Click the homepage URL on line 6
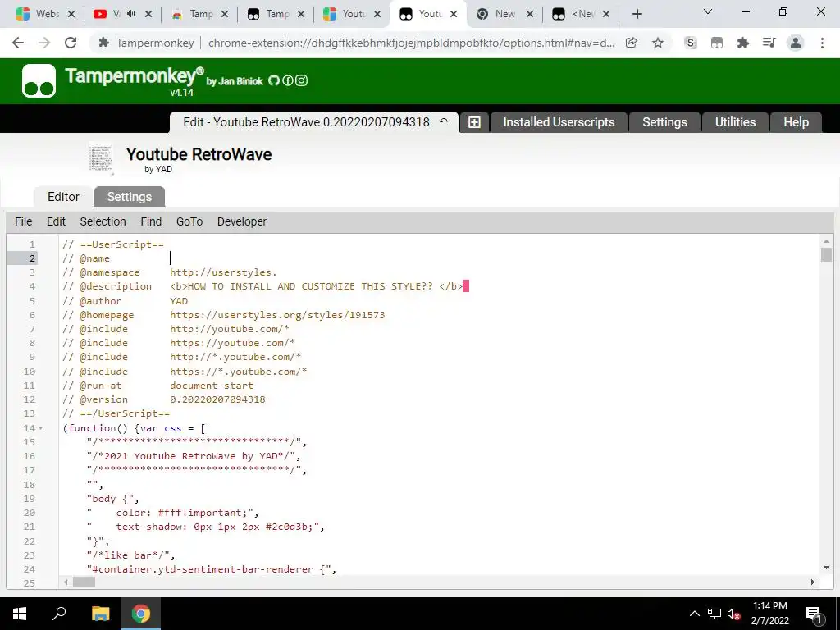 pos(277,315)
